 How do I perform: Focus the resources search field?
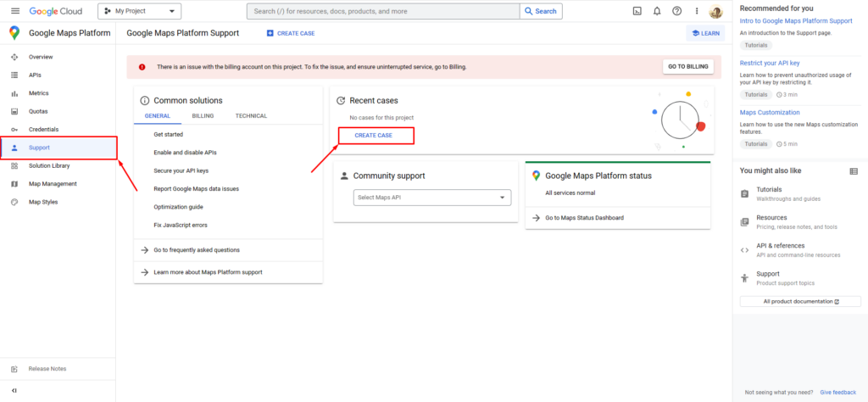[x=381, y=11]
